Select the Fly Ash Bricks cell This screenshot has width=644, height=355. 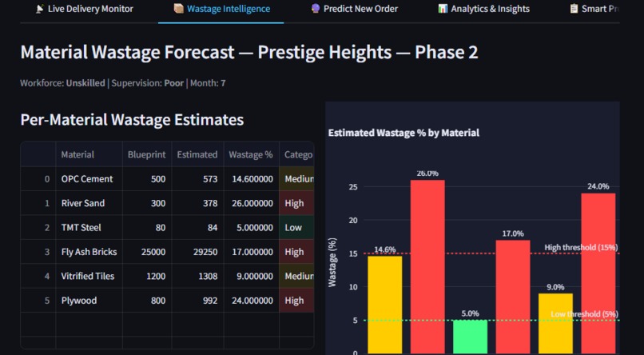(x=89, y=251)
